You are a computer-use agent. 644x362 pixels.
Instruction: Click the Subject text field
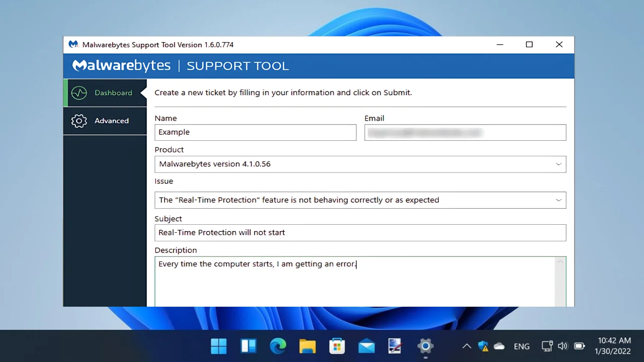[360, 232]
